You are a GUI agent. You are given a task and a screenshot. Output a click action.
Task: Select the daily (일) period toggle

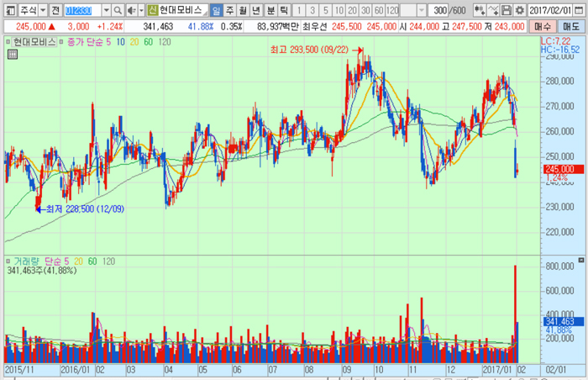coord(217,10)
